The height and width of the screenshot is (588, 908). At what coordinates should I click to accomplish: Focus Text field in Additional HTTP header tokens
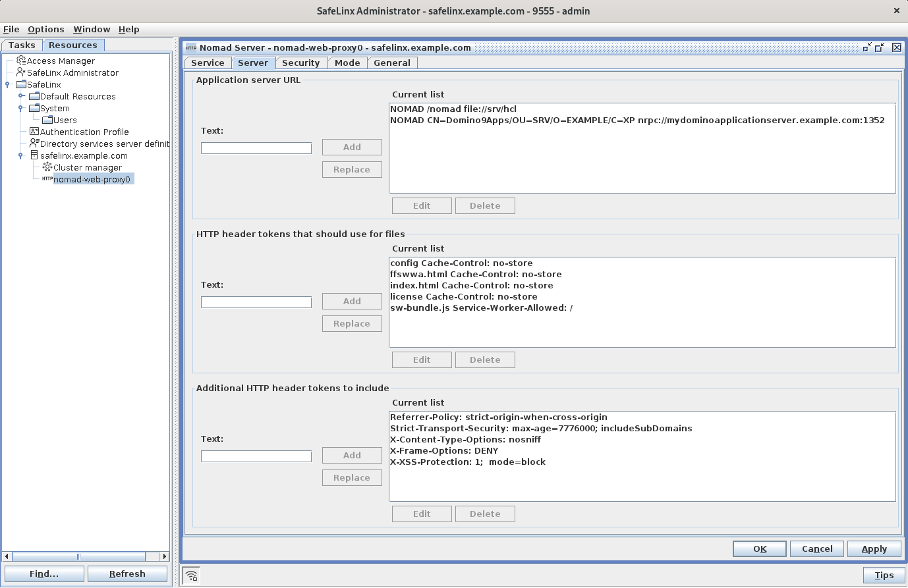coord(256,456)
